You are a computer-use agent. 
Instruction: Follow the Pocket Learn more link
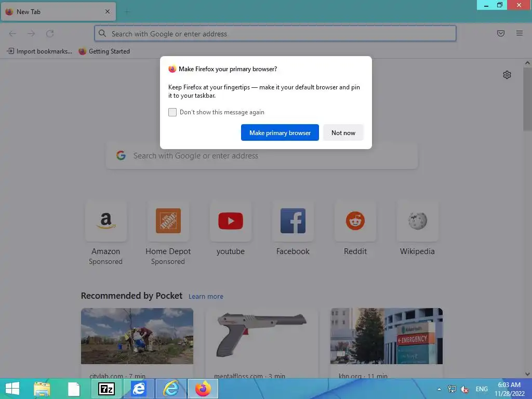(206, 297)
